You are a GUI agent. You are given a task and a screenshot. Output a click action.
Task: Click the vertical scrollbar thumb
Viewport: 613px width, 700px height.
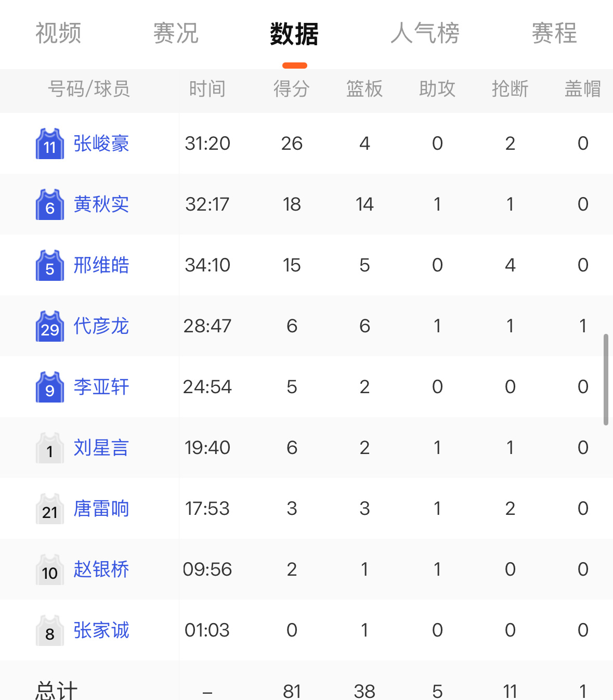(x=606, y=380)
